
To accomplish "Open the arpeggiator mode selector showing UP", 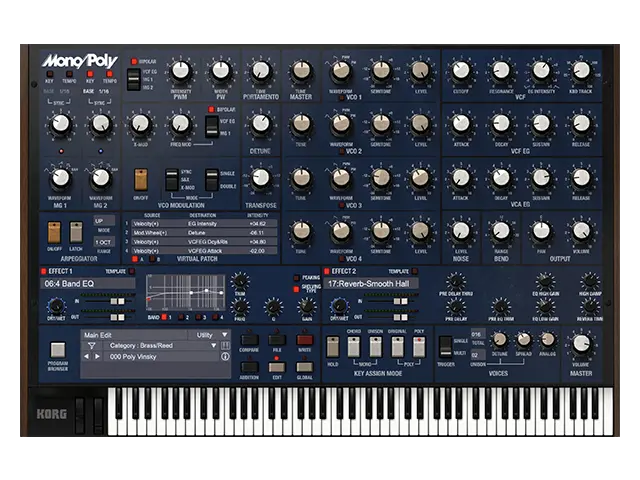I will click(104, 221).
